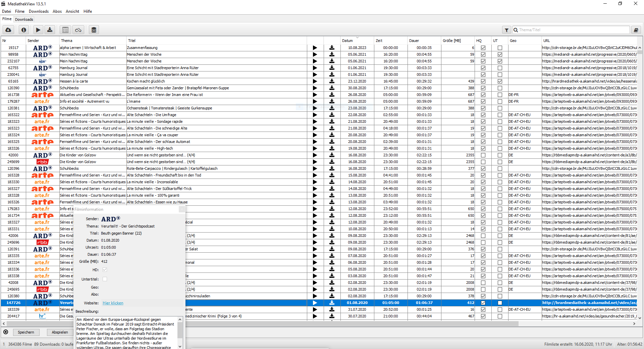Click the chain link toolbar icon
644x349 pixels.
click(78, 30)
